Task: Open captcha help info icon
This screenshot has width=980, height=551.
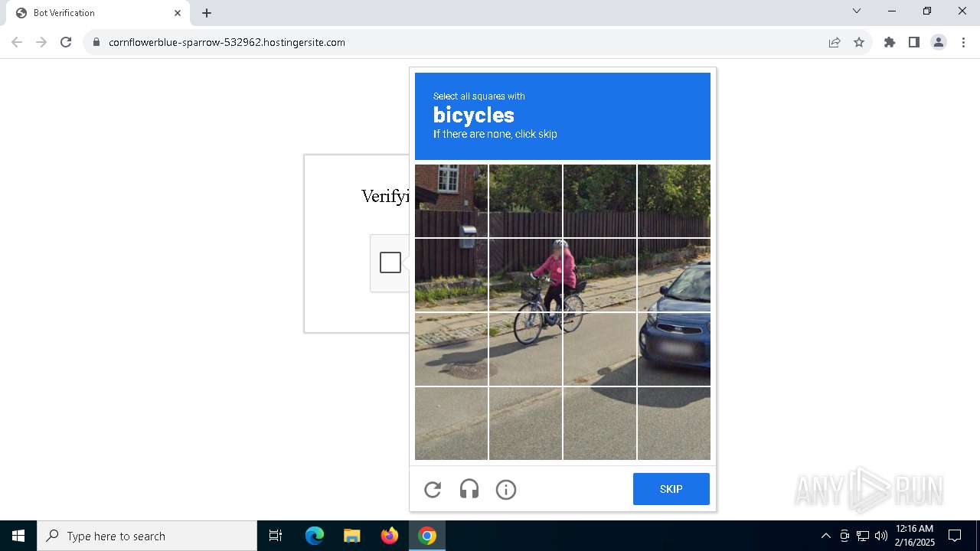Action: point(506,490)
